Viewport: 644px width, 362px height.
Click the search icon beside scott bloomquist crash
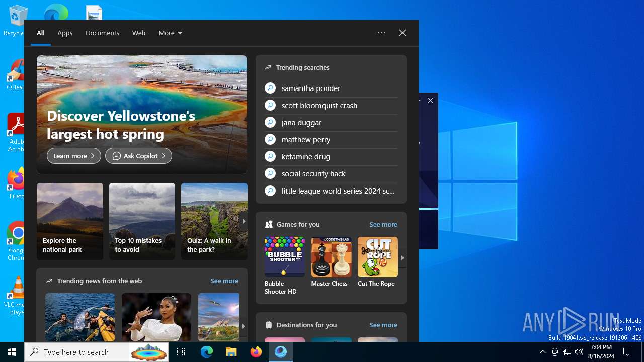click(x=270, y=105)
